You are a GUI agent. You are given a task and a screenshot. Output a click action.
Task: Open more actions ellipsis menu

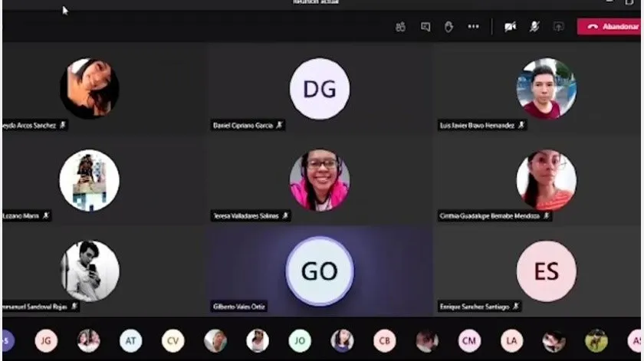pyautogui.click(x=473, y=27)
